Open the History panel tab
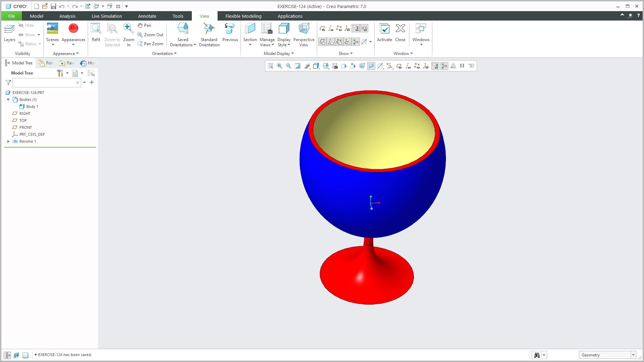This screenshot has height=362, width=644. (88, 63)
